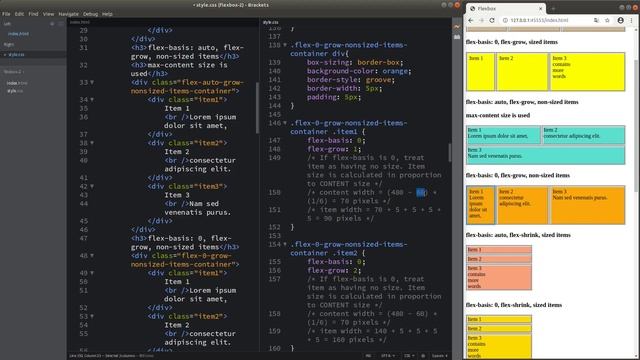The width and height of the screenshot is (640, 360).
Task: Select style.css in Right working set
Action: coord(16,55)
